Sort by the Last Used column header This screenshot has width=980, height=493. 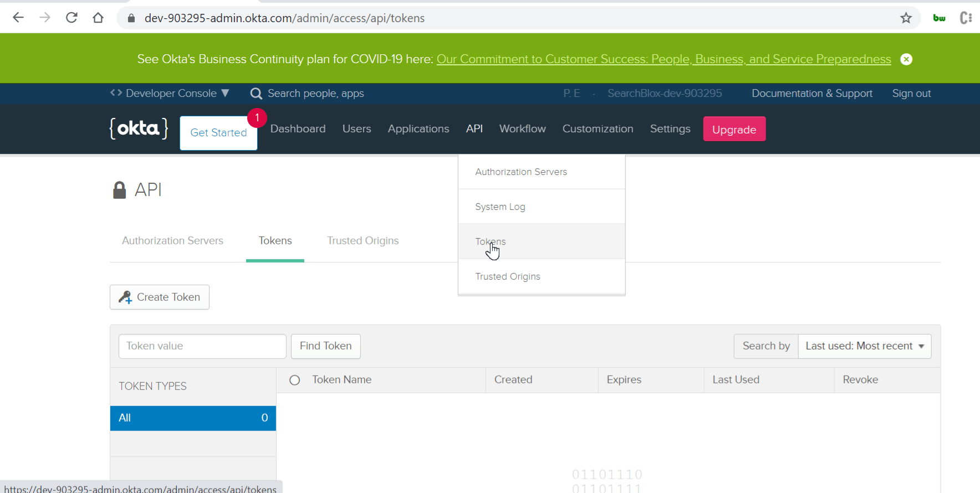click(x=736, y=380)
